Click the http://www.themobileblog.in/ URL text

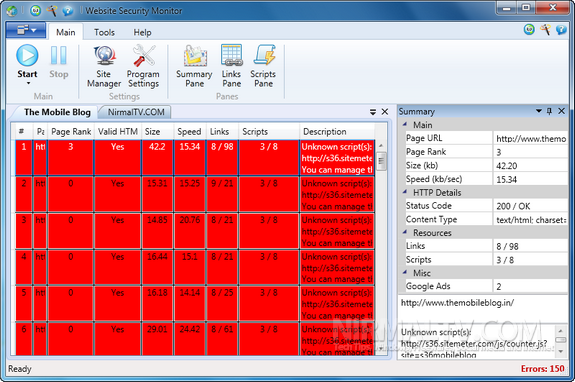(457, 303)
